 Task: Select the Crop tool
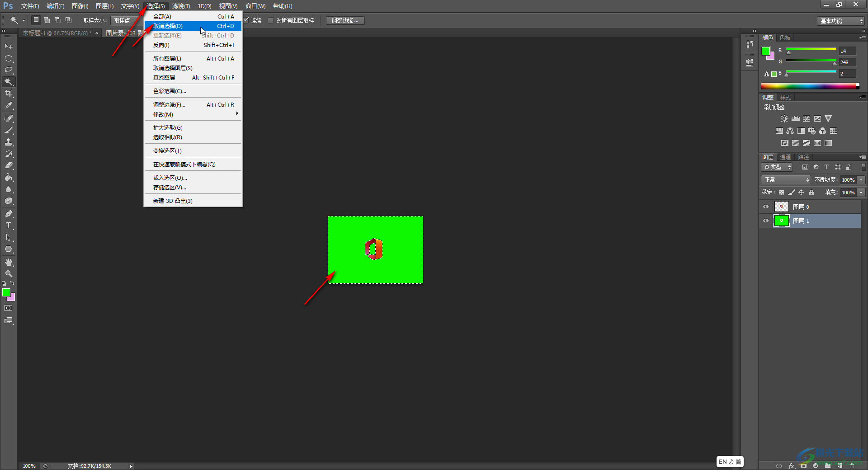pyautogui.click(x=9, y=94)
